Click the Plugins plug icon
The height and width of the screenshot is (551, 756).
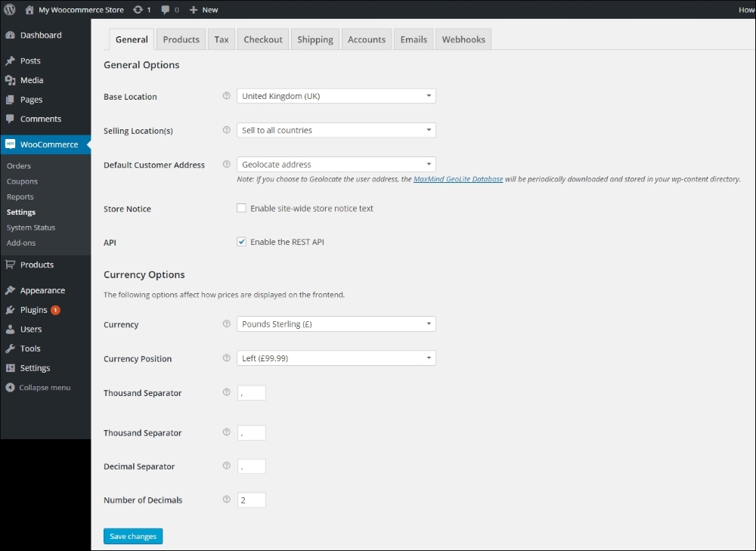(x=10, y=310)
